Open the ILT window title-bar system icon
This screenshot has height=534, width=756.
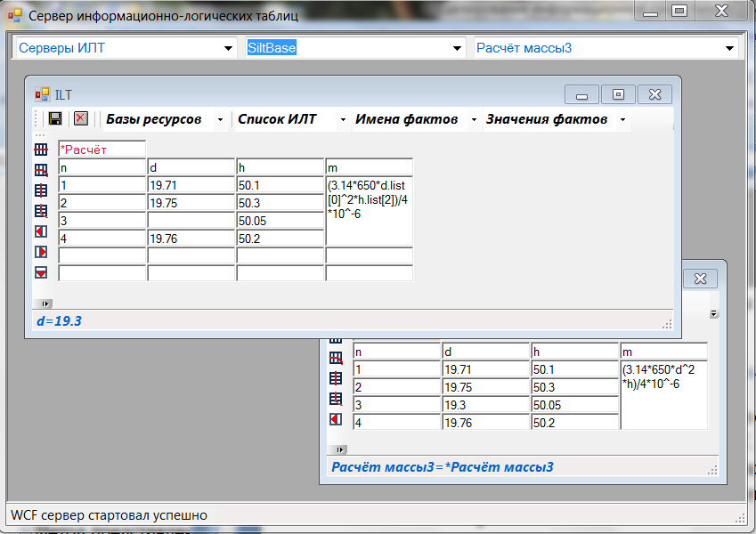[x=42, y=94]
